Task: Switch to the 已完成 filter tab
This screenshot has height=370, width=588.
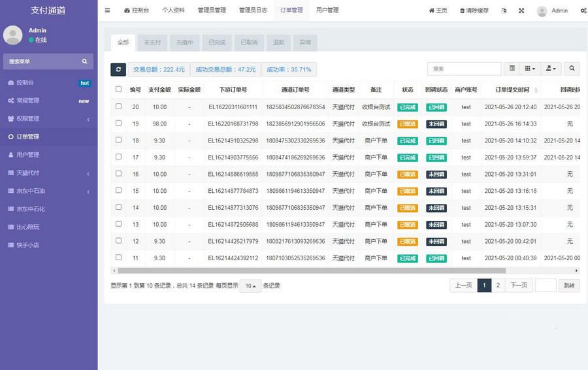Action: 216,42
